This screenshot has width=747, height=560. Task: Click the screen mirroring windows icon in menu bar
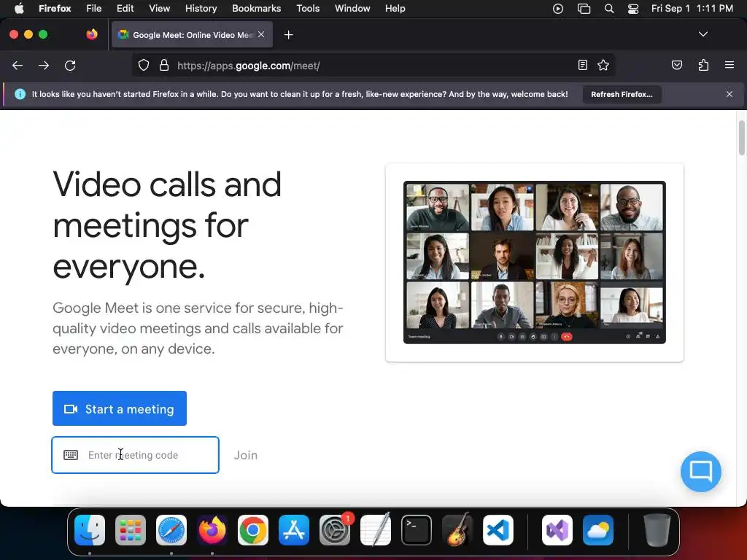pos(584,9)
